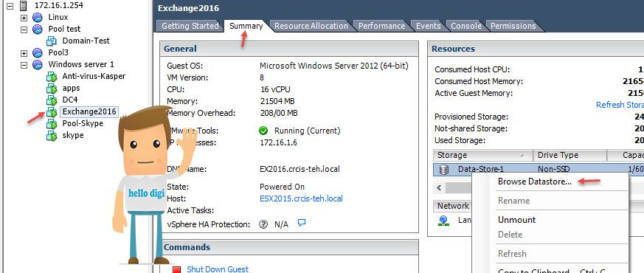
Task: Click the Exchange2016 VM icon
Action: [x=52, y=111]
